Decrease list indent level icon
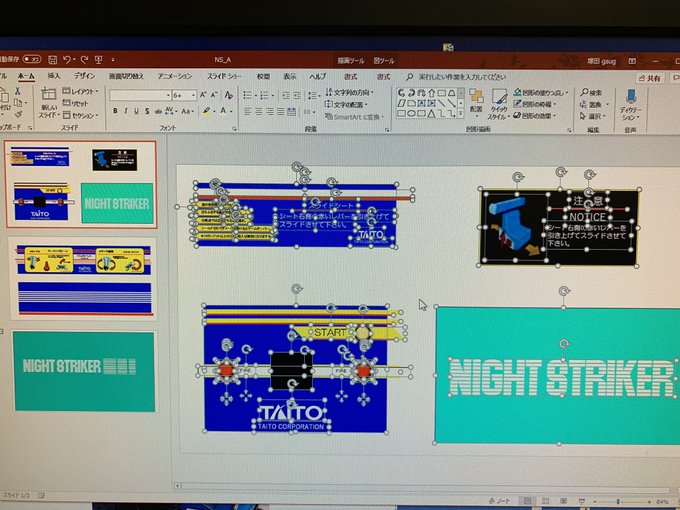Screen dimensions: 680x510 tap(286, 95)
